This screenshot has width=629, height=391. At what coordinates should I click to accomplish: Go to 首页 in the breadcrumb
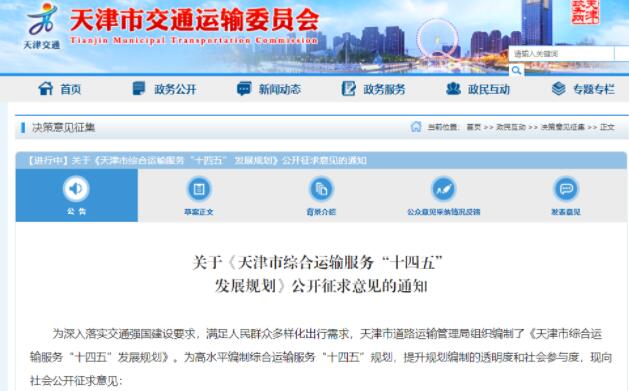pos(473,127)
